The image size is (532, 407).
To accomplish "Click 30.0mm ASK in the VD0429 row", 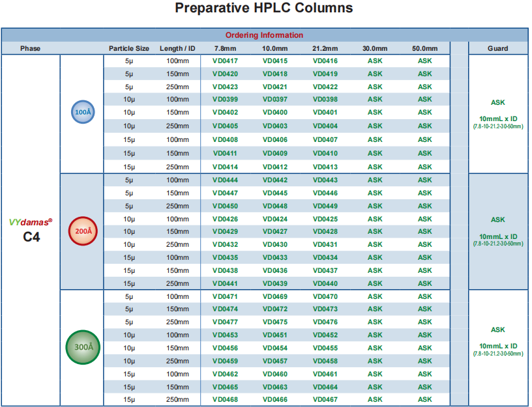I will [x=375, y=231].
